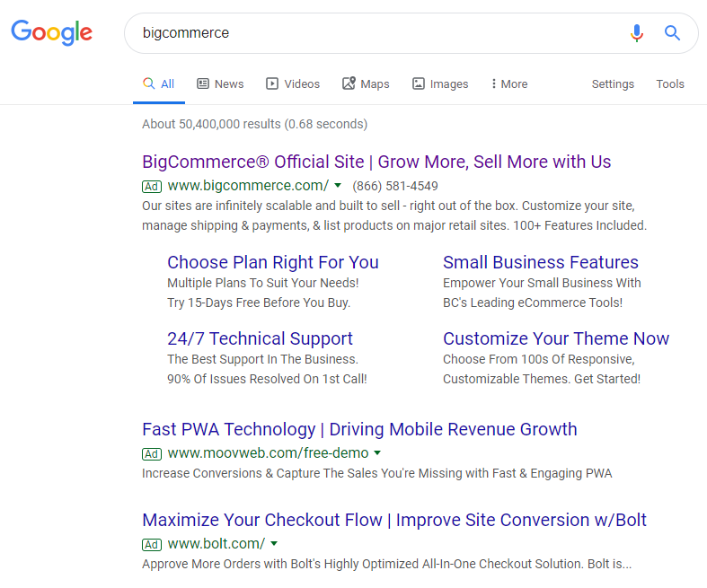Click the Videos tab play icon

click(x=272, y=83)
